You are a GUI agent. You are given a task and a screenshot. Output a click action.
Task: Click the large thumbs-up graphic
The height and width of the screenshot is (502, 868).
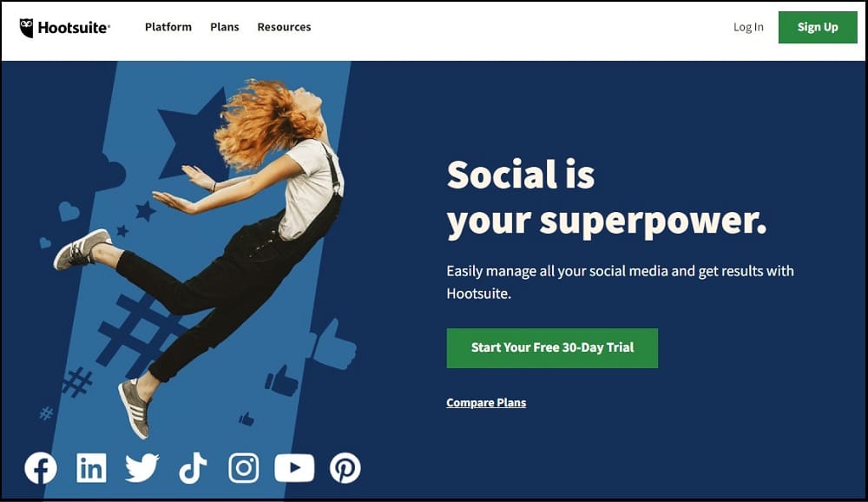click(x=332, y=346)
